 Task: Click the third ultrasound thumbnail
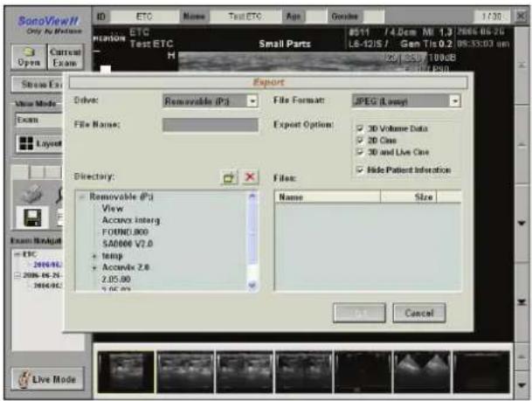click(x=245, y=372)
